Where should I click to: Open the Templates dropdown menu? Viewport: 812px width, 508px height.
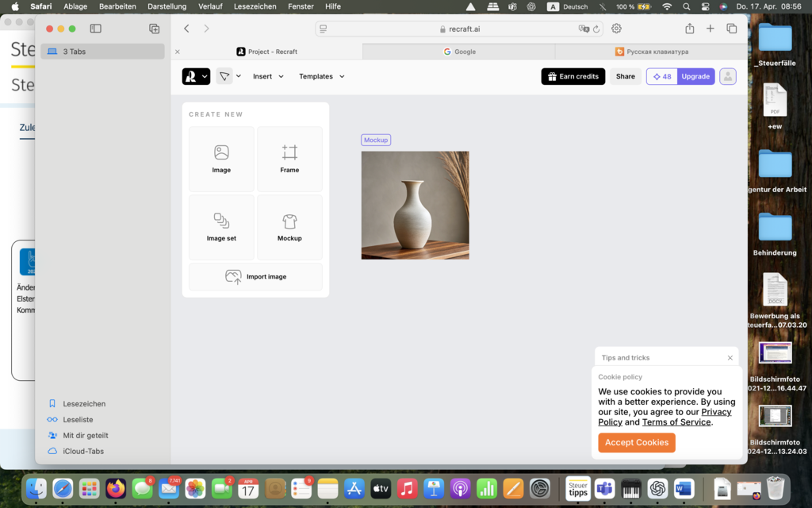point(322,76)
